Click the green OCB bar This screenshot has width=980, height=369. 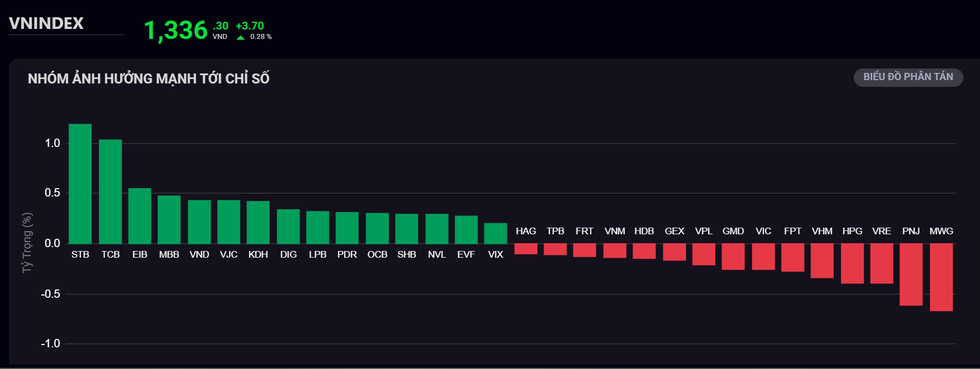[x=377, y=228]
